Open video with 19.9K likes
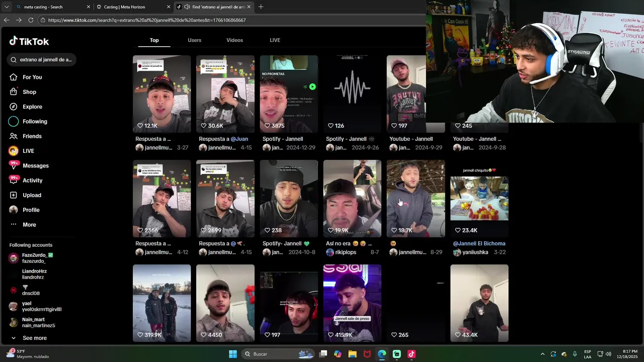 (352, 198)
